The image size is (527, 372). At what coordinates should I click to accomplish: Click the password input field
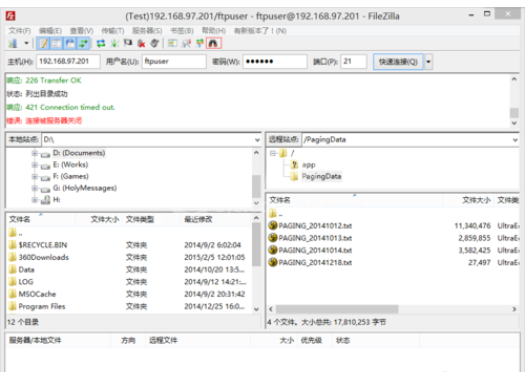pos(275,61)
